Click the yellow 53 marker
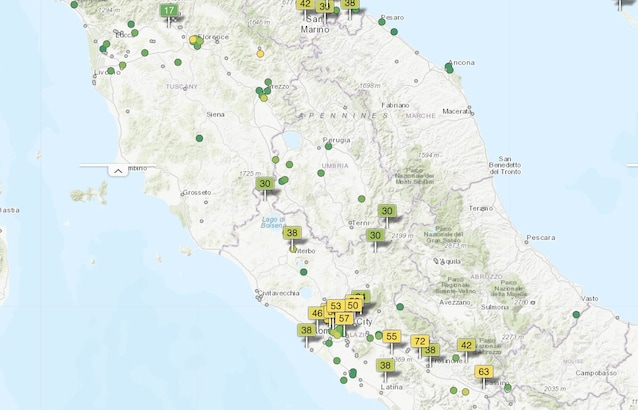 pyautogui.click(x=336, y=306)
